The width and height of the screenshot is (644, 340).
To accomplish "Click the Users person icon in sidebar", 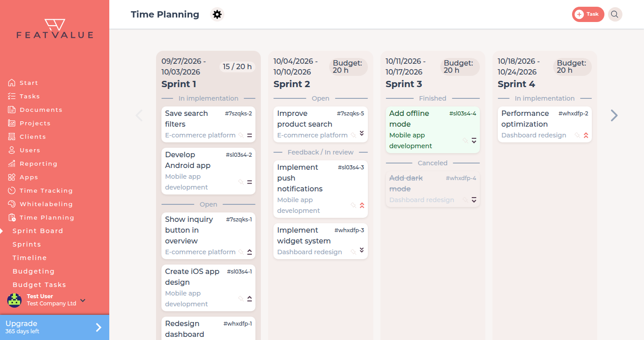I will pos(12,150).
